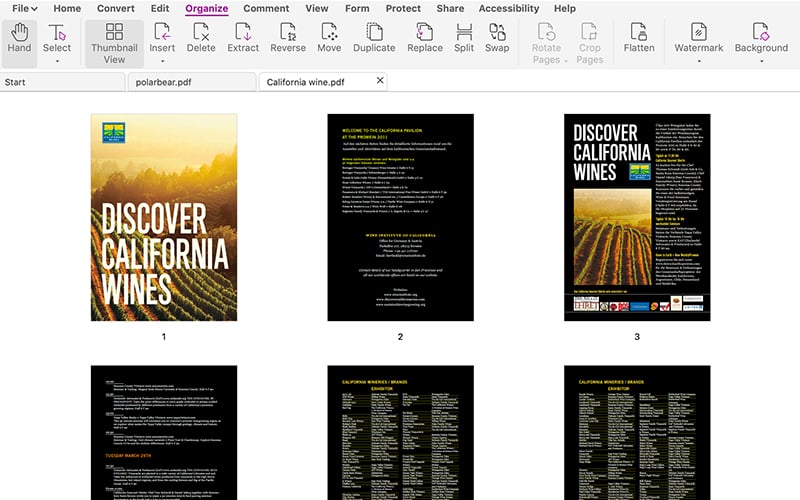The image size is (800, 500).
Task: Click the Duplicate pages icon
Action: pyautogui.click(x=374, y=32)
